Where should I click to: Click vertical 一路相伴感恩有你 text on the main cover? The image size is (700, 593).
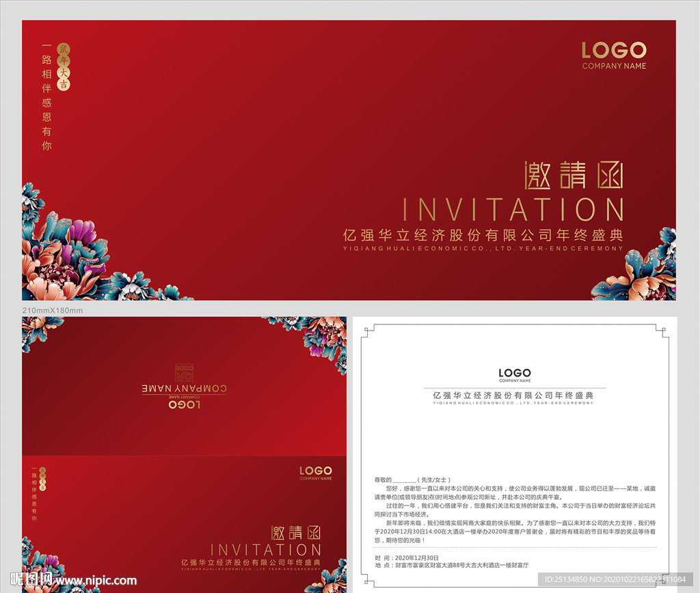click(47, 96)
